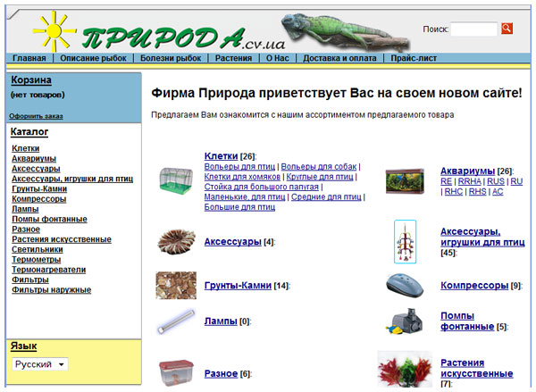
Task: Open the Прайс-лист menu item
Action: coord(414,58)
